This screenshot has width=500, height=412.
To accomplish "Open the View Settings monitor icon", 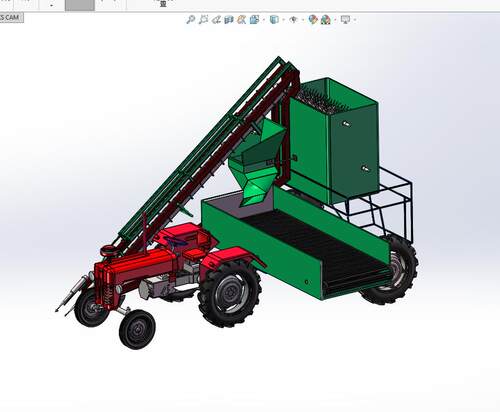I will pyautogui.click(x=345, y=20).
